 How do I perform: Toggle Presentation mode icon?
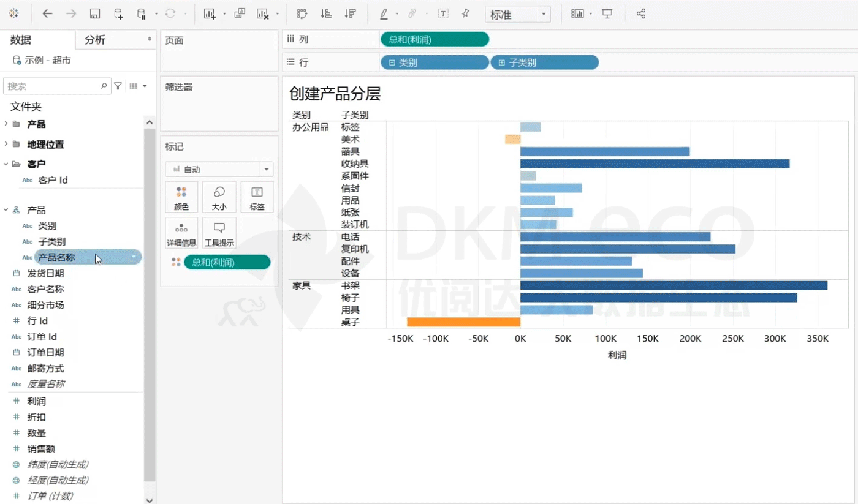coord(607,13)
